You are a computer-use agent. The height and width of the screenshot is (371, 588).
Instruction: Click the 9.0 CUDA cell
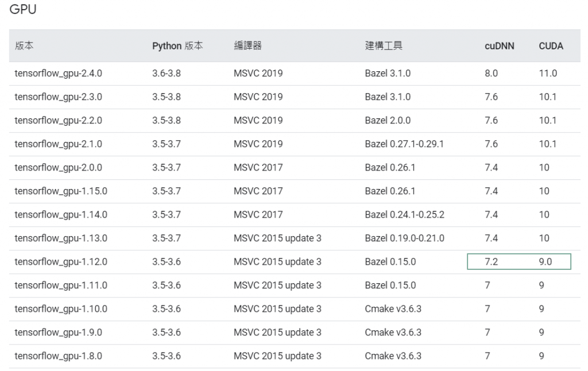point(546,262)
